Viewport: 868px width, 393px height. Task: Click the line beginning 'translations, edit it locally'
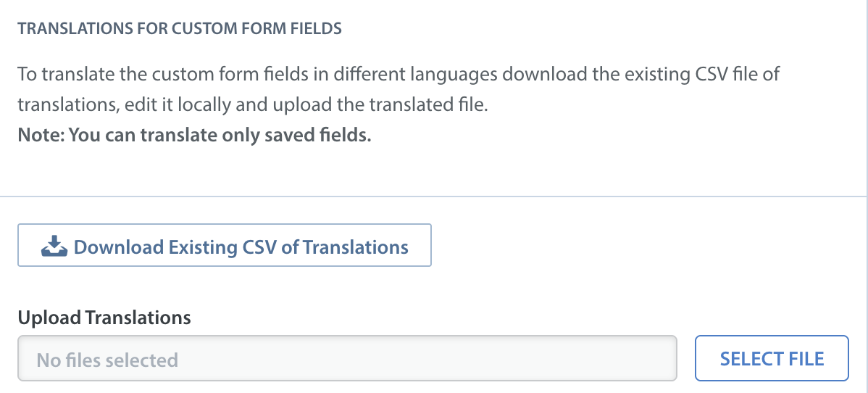253,104
